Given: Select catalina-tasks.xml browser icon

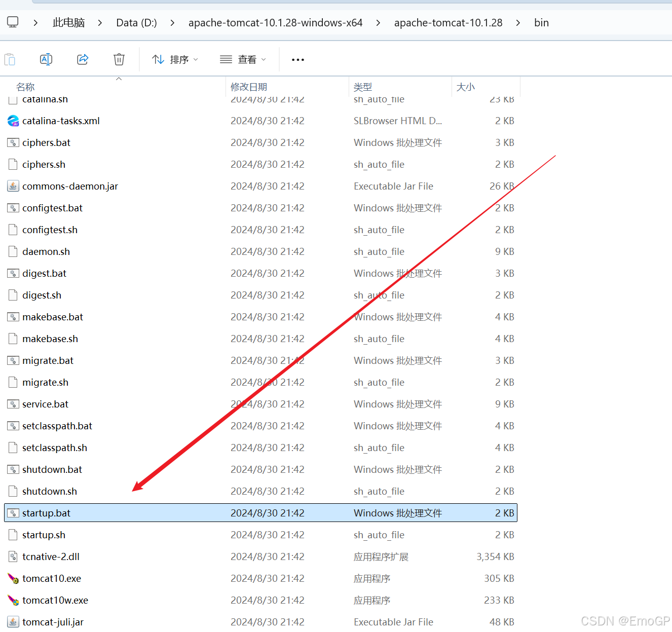Looking at the screenshot, I should pyautogui.click(x=13, y=121).
